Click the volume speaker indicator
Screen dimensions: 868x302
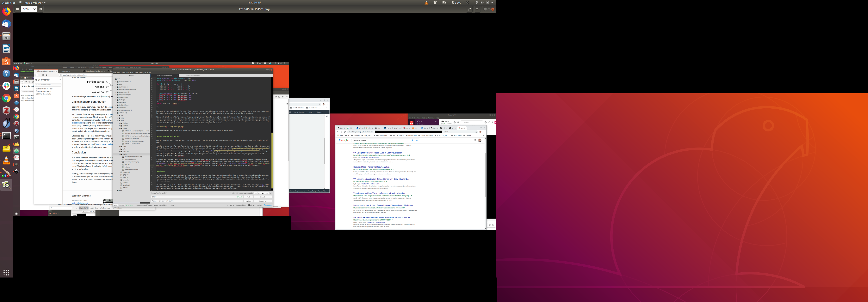tap(482, 2)
